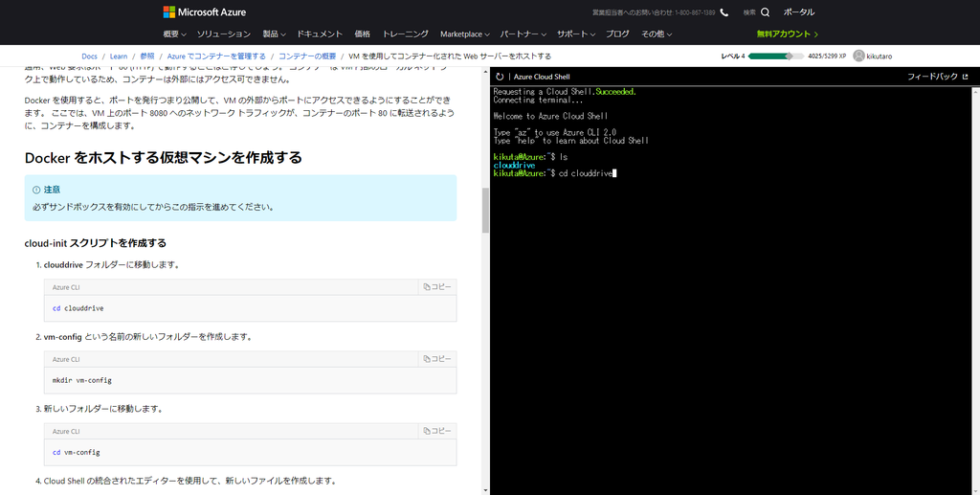Screen dimensions: 980x495
Task: Focus the Cloud Shell terminal prompt line
Action: point(555,173)
